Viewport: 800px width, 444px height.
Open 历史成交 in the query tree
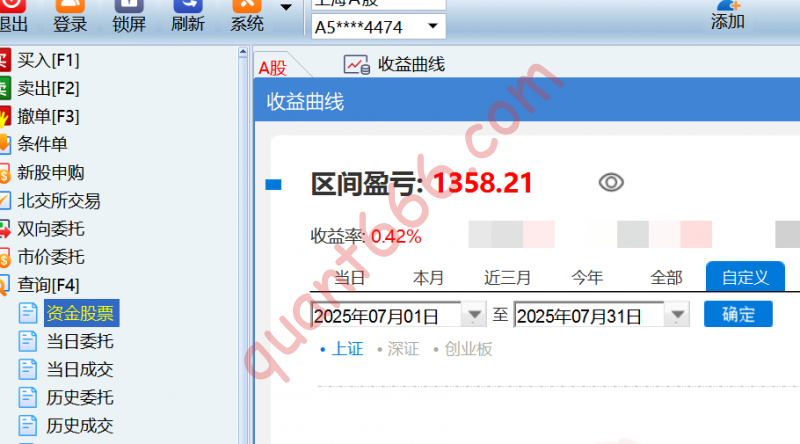pyautogui.click(x=80, y=425)
